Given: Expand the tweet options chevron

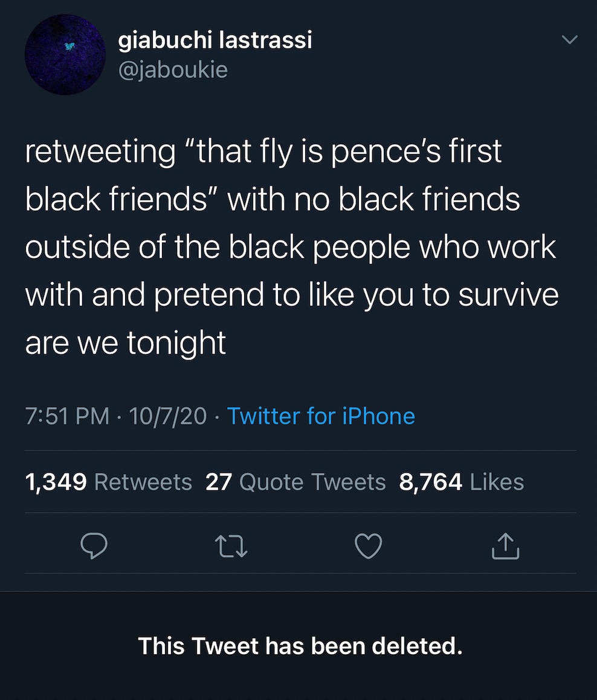Looking at the screenshot, I should coord(569,40).
